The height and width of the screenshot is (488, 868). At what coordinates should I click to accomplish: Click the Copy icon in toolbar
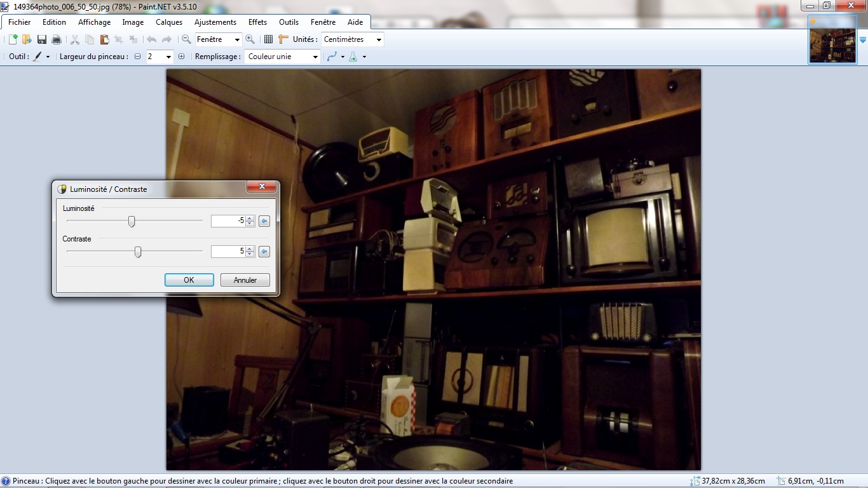tap(90, 39)
